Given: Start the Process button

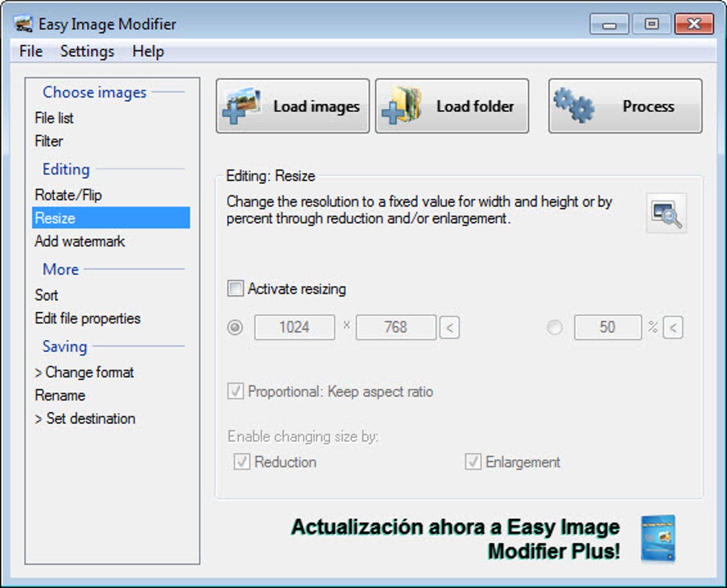Looking at the screenshot, I should 626,106.
